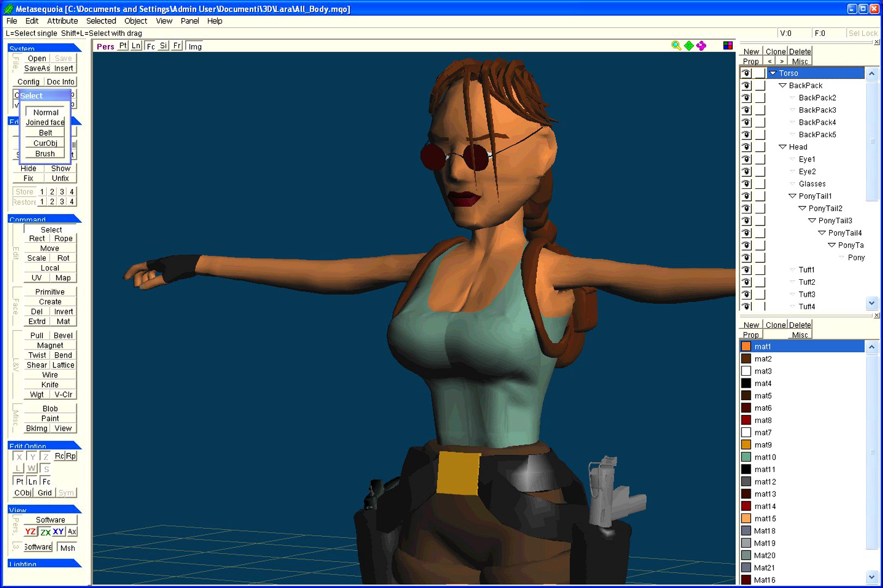Collapse the Torso tree node
Screen dimensions: 883x588
772,73
